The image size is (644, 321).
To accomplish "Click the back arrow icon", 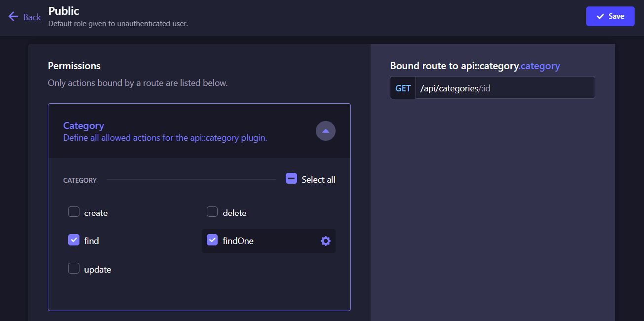I will pyautogui.click(x=13, y=17).
